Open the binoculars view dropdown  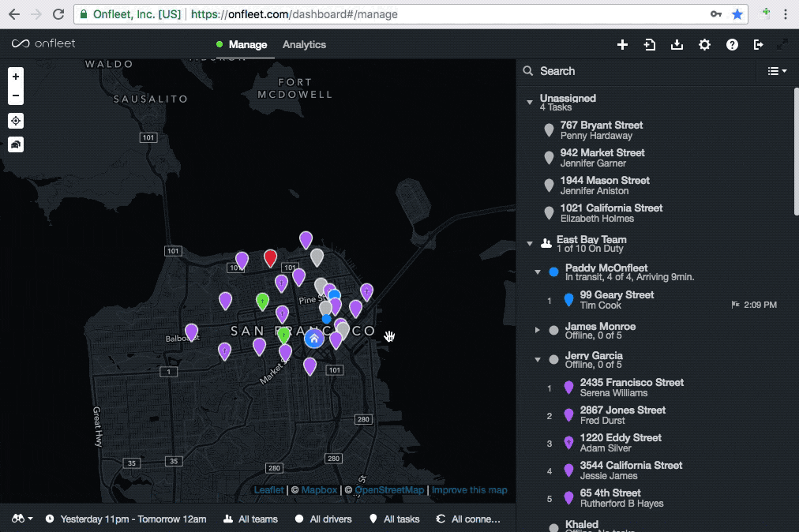pyautogui.click(x=22, y=519)
